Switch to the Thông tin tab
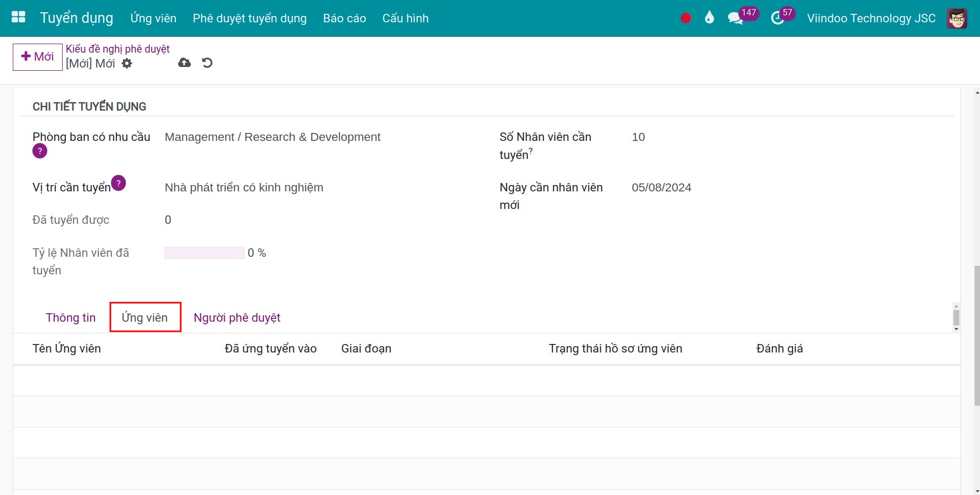Viewport: 980px width, 495px height. (71, 317)
